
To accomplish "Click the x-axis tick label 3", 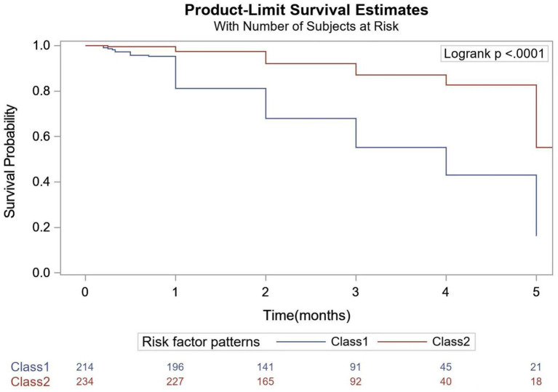I will coord(356,292).
